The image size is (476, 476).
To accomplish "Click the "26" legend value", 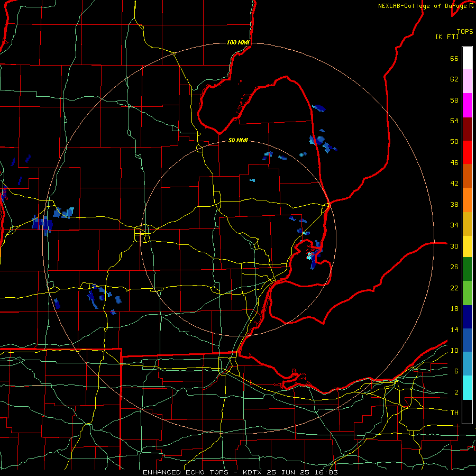I will click(454, 267).
